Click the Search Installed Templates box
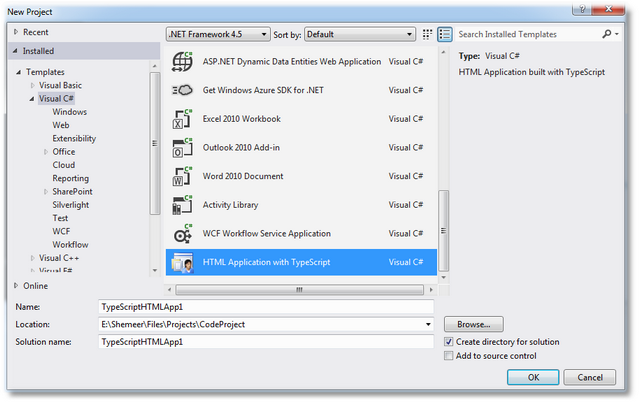640x405 pixels. (529, 34)
